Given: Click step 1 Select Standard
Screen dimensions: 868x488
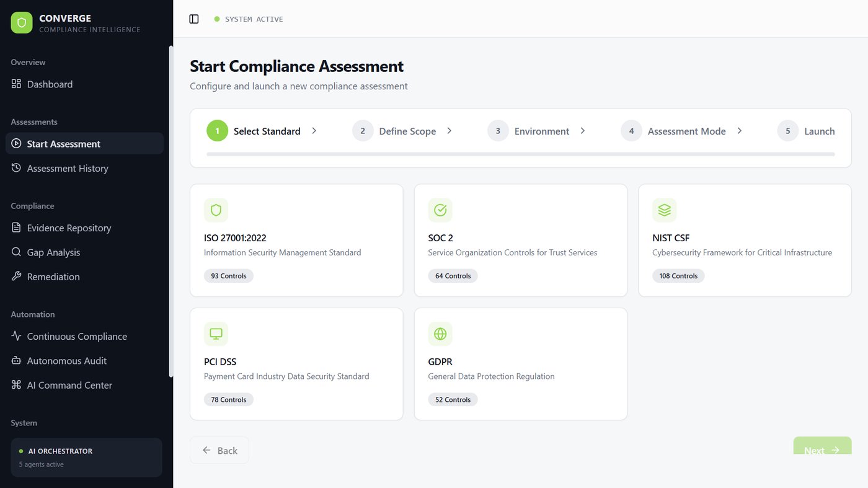Looking at the screenshot, I should coord(254,131).
